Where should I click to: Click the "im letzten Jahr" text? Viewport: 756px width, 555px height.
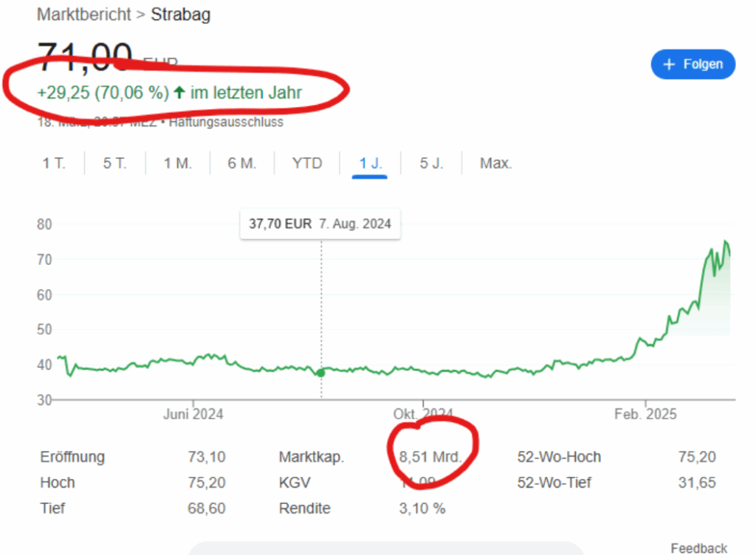coord(246,92)
